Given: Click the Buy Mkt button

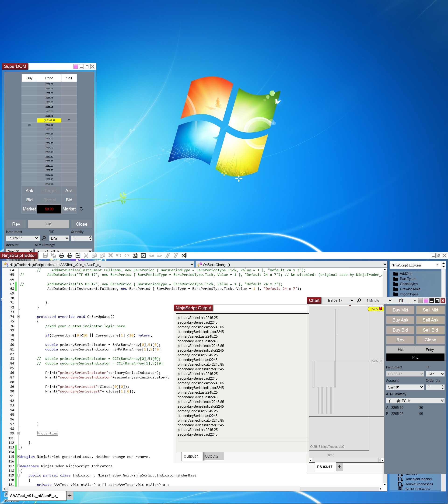Looking at the screenshot, I should (400, 310).
